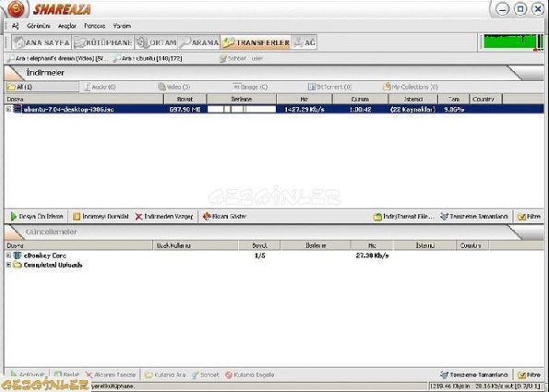549x392 pixels.
Task: Click the Sohbet chat button in the uploads toolbar
Action: (206, 374)
